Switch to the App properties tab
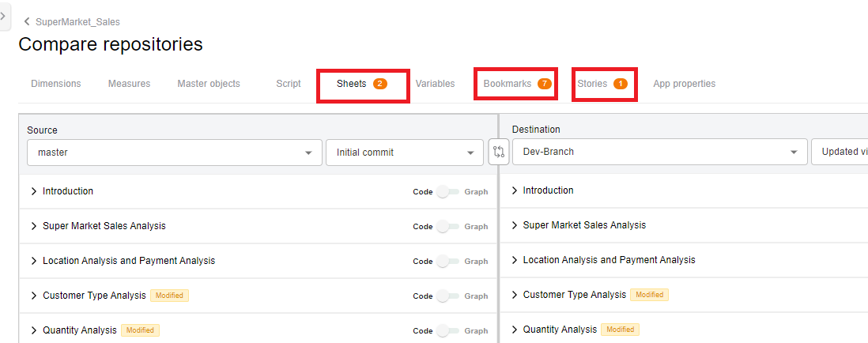This screenshot has height=343, width=868. click(x=684, y=84)
